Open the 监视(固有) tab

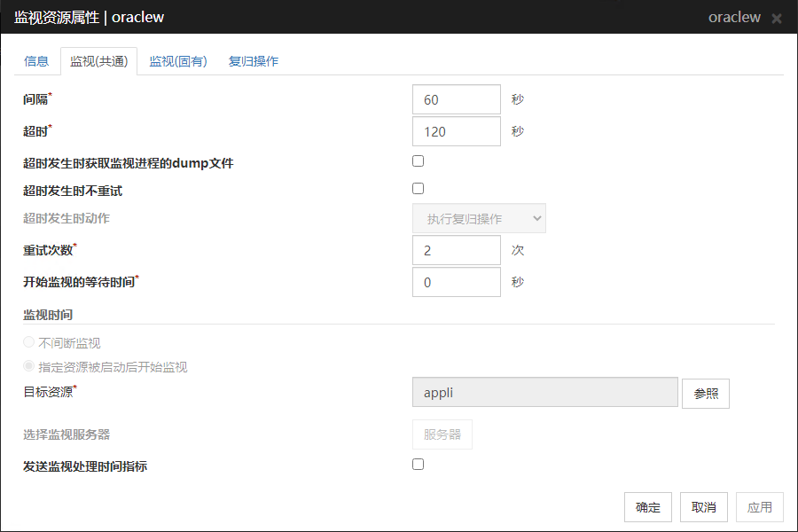177,61
